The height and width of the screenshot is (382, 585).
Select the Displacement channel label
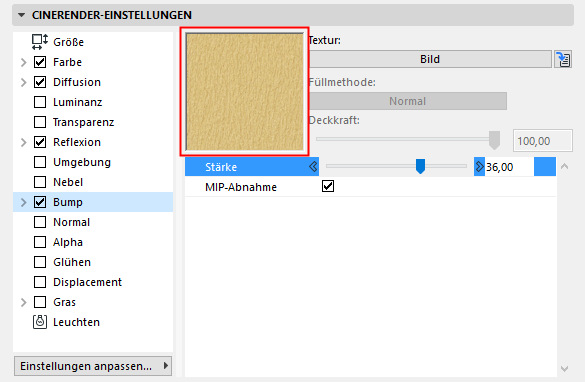click(x=88, y=282)
